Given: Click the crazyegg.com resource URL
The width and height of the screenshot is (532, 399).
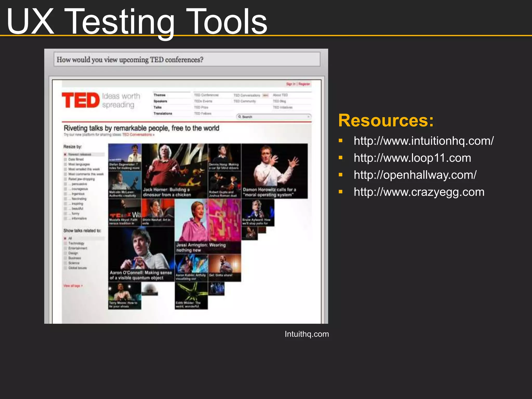Looking at the screenshot, I should (x=419, y=192).
